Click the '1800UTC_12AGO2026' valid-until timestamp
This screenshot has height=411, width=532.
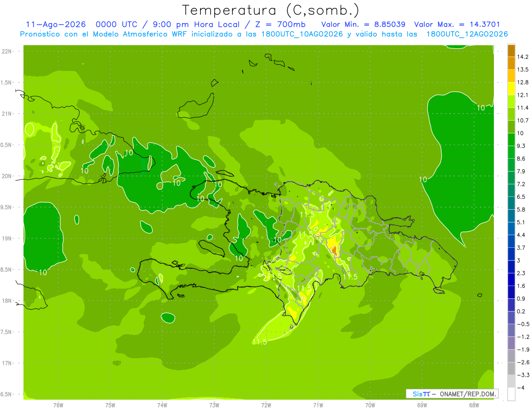coord(467,34)
